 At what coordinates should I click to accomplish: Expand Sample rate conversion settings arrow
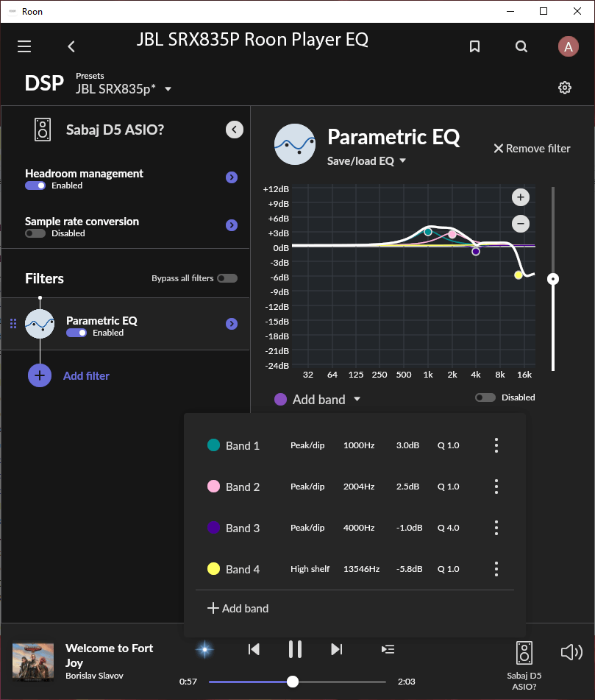pyautogui.click(x=232, y=225)
